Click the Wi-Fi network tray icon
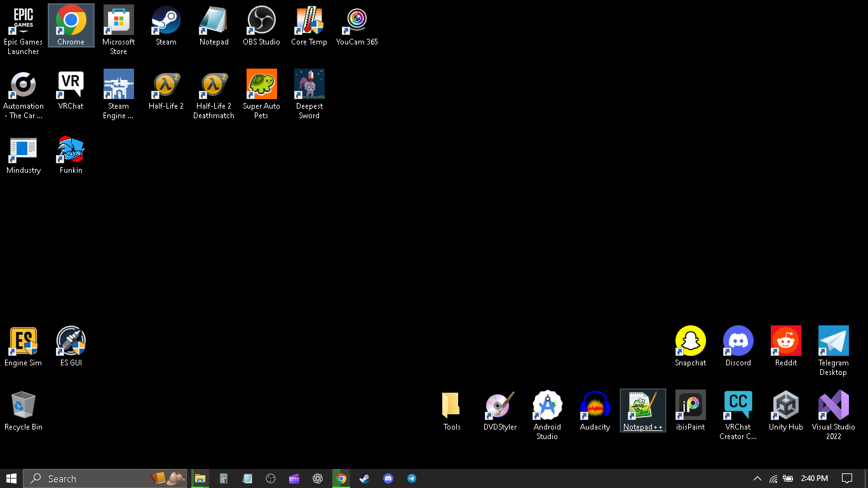The image size is (868, 488). (773, 478)
